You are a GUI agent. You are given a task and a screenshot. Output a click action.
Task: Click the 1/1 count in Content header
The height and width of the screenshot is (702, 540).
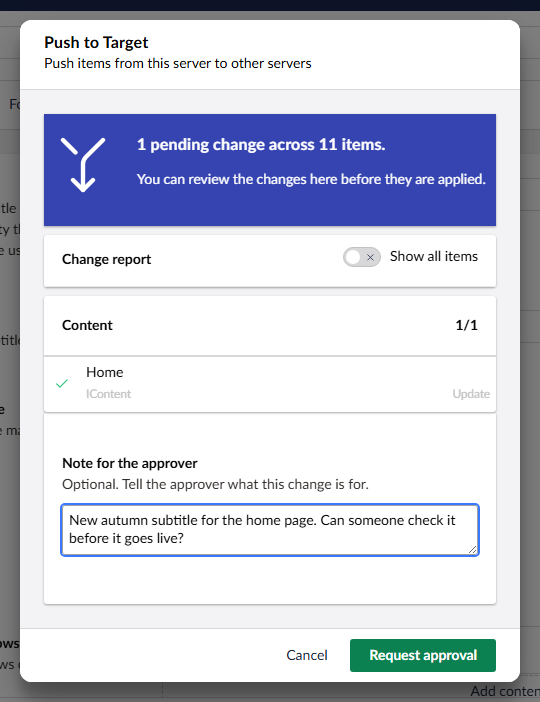click(467, 325)
